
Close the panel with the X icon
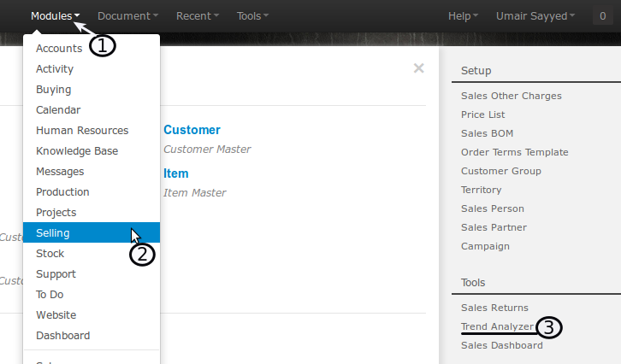pyautogui.click(x=418, y=68)
